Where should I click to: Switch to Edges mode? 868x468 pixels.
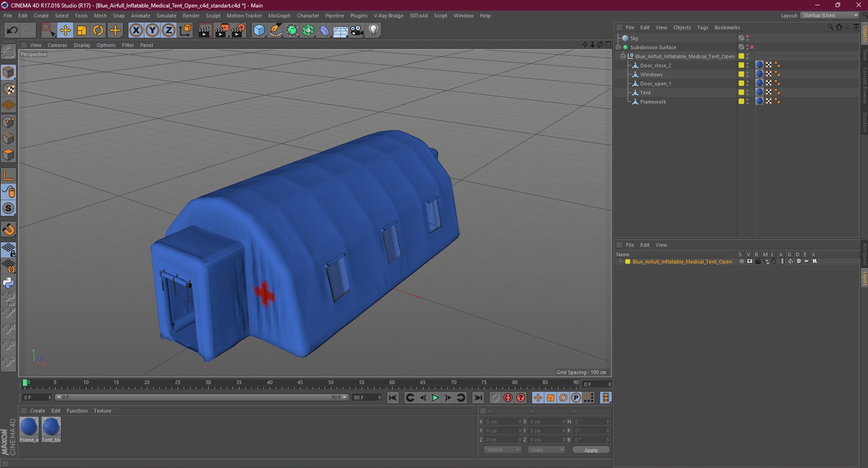point(9,138)
